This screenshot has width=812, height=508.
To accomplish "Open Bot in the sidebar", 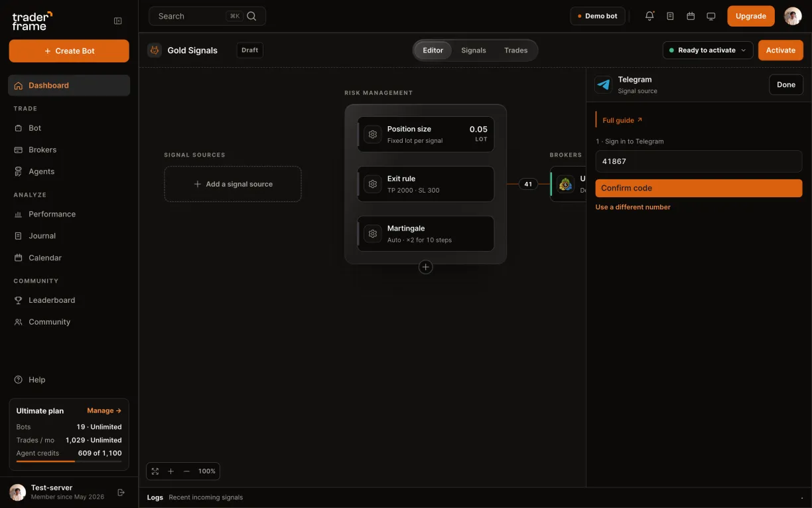I will (x=69, y=128).
